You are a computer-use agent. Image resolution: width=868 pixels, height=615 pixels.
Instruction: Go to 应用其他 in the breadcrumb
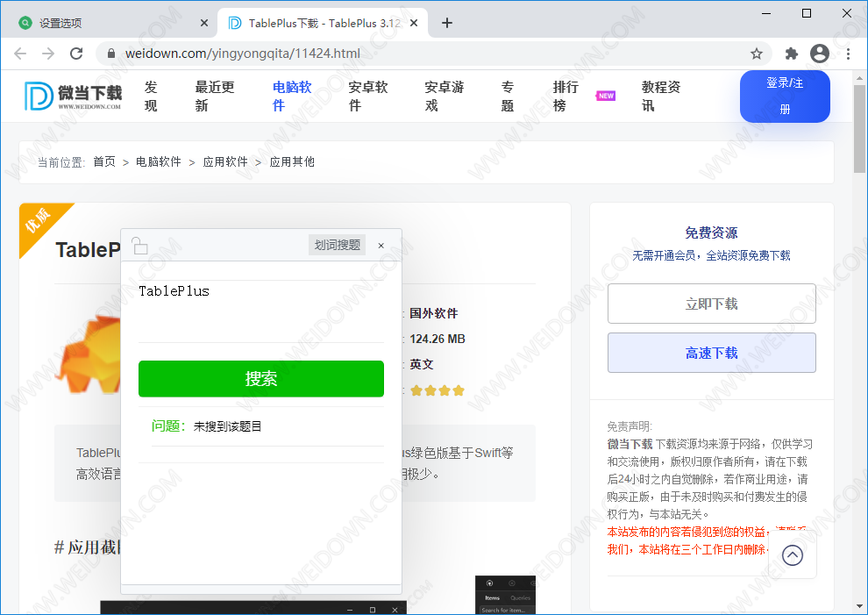292,161
